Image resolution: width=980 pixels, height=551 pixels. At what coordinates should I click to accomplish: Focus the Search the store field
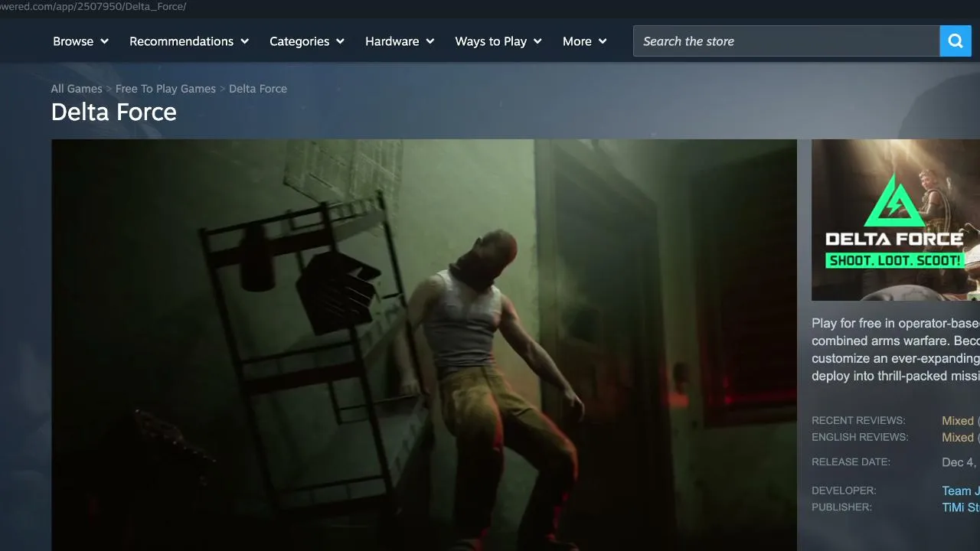pyautogui.click(x=786, y=41)
